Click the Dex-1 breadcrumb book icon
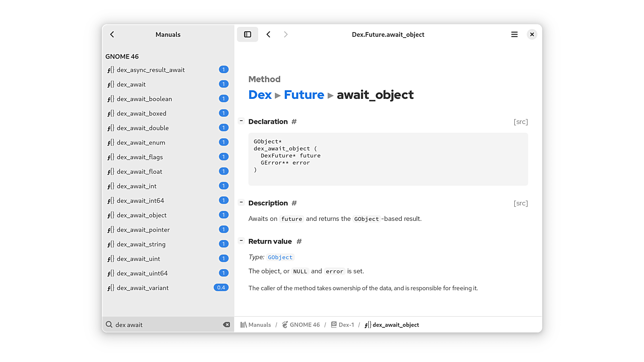644x362 pixels. [x=334, y=325]
